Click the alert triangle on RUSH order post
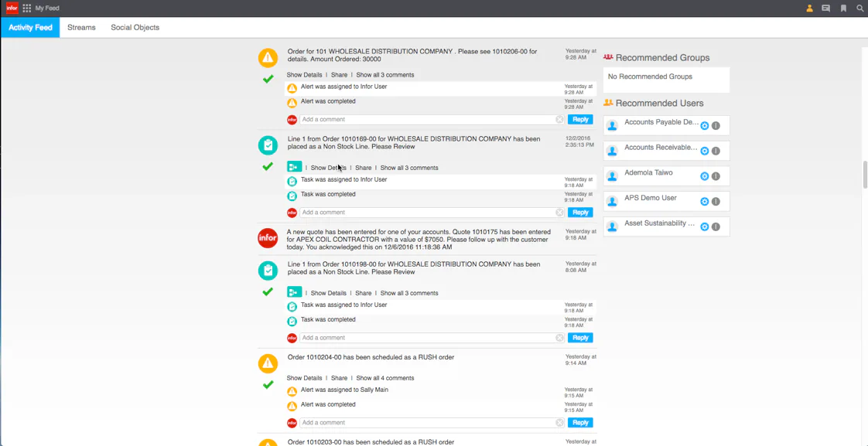The width and height of the screenshot is (868, 446). click(x=267, y=363)
